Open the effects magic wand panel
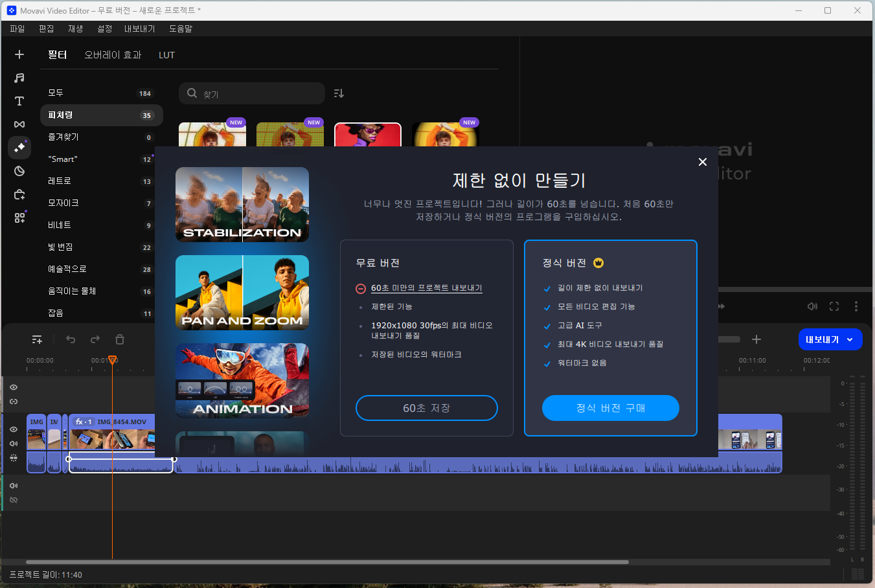 (19, 148)
